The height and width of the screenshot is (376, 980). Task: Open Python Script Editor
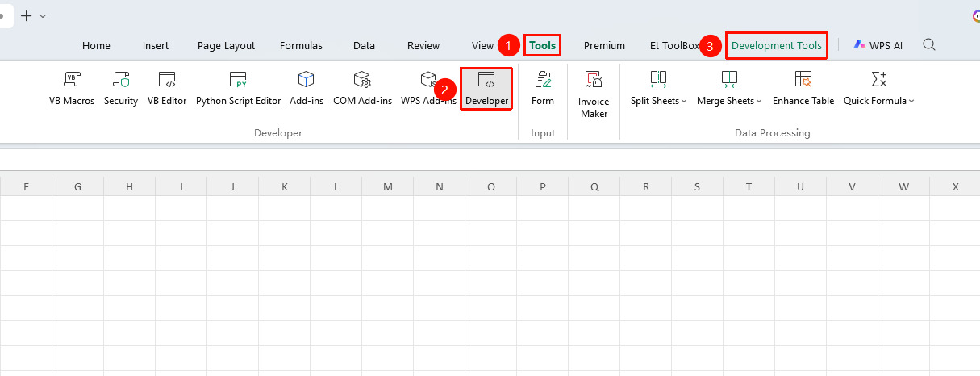click(x=238, y=88)
